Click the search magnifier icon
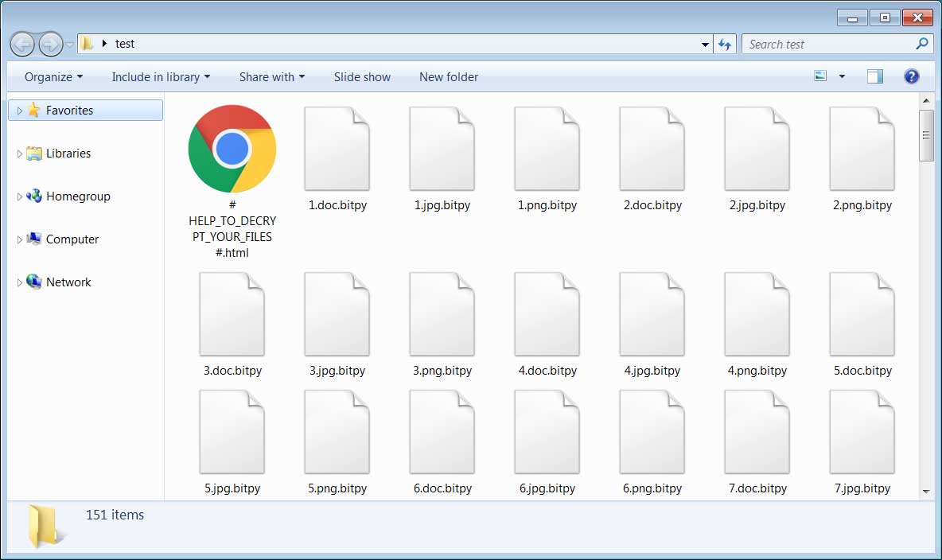 click(921, 44)
